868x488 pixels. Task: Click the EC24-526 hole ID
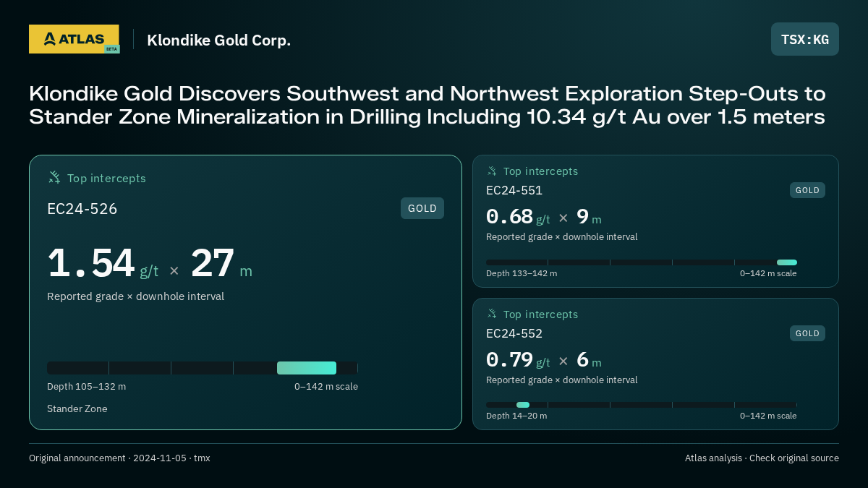(82, 209)
